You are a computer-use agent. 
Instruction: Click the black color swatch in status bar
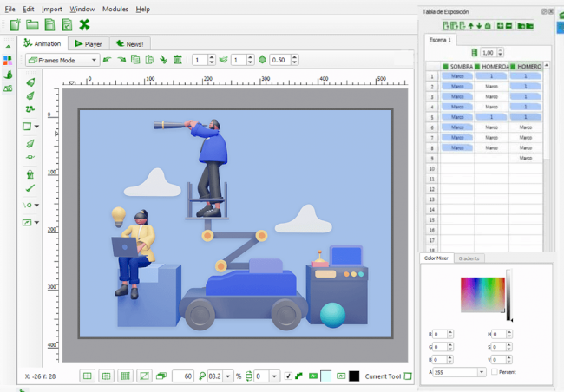coord(354,376)
